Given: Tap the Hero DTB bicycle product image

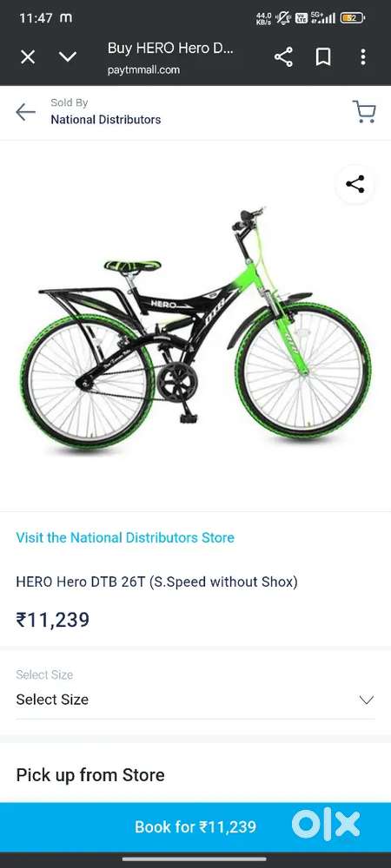Looking at the screenshot, I should point(195,328).
